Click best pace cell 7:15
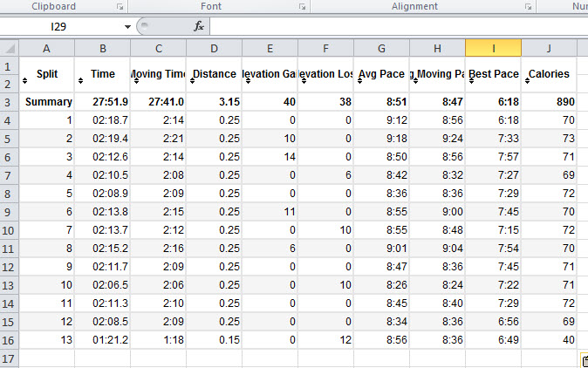This screenshot has width=588, height=368. pyautogui.click(x=493, y=229)
